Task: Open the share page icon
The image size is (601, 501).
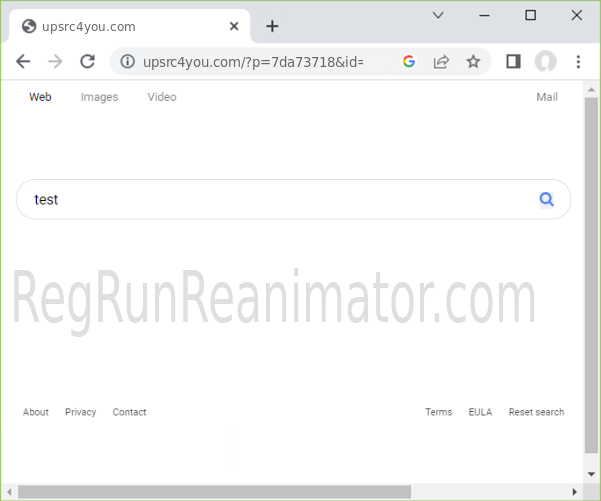Action: pyautogui.click(x=441, y=62)
